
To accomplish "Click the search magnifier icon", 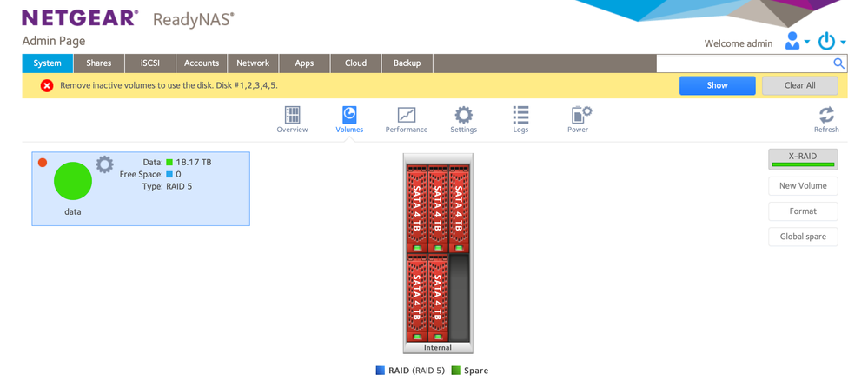I will click(x=839, y=63).
